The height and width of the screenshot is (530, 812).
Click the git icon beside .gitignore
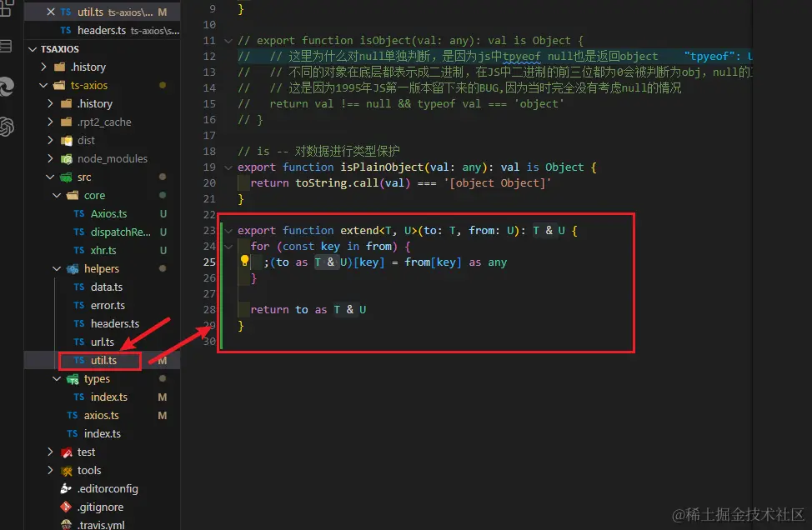pos(66,507)
